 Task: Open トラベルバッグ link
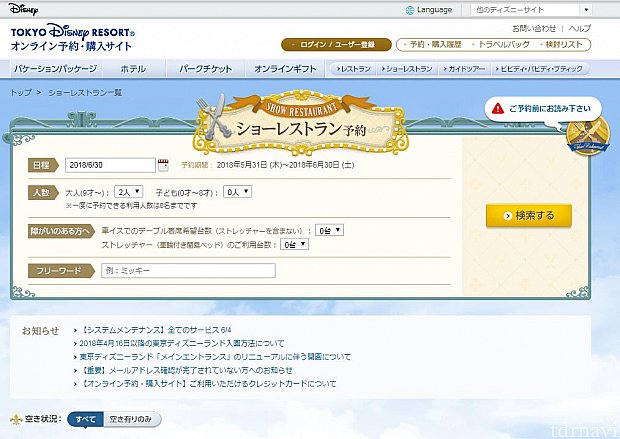tap(503, 45)
